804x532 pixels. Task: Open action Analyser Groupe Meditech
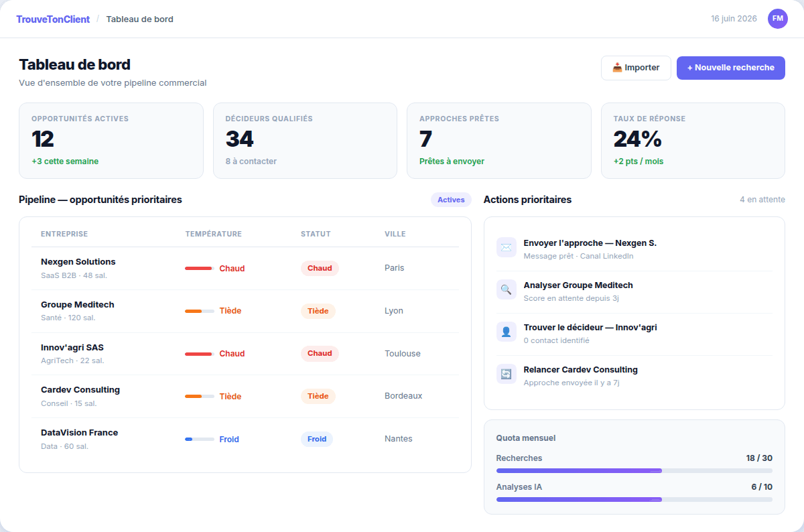634,291
